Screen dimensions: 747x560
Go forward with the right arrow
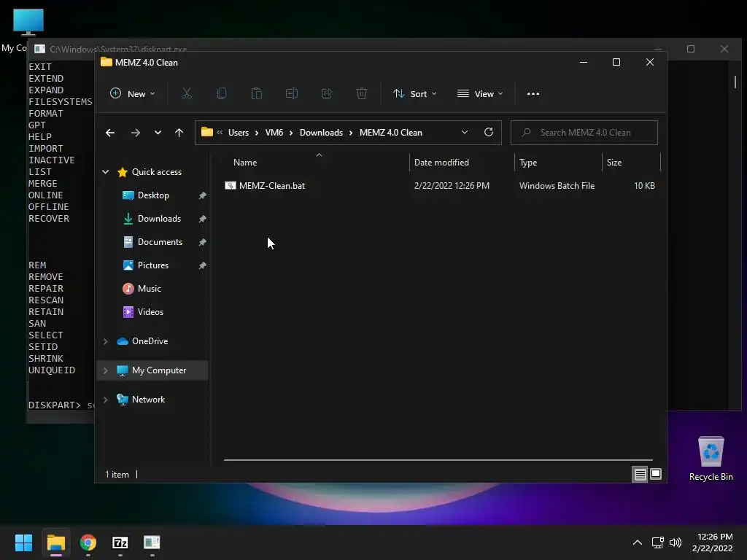click(135, 133)
